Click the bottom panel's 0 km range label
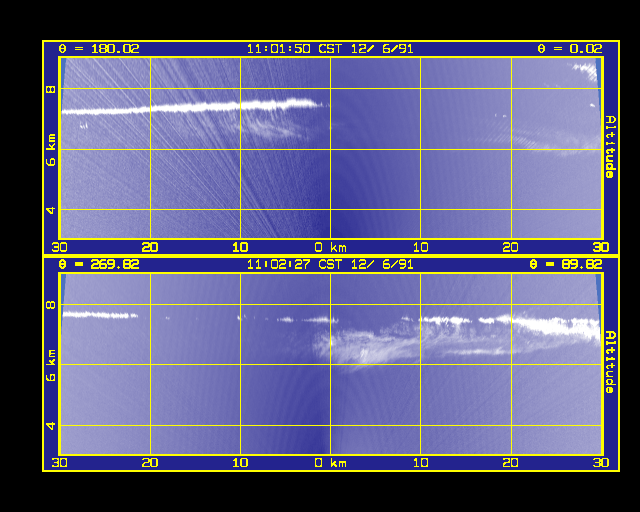Viewport: 640px width, 512px height. 331,463
